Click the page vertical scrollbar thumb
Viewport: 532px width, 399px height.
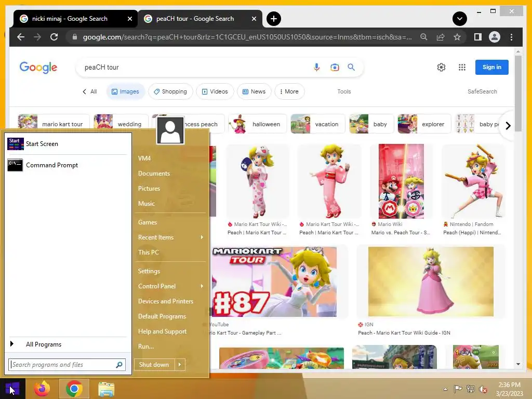[x=518, y=94]
